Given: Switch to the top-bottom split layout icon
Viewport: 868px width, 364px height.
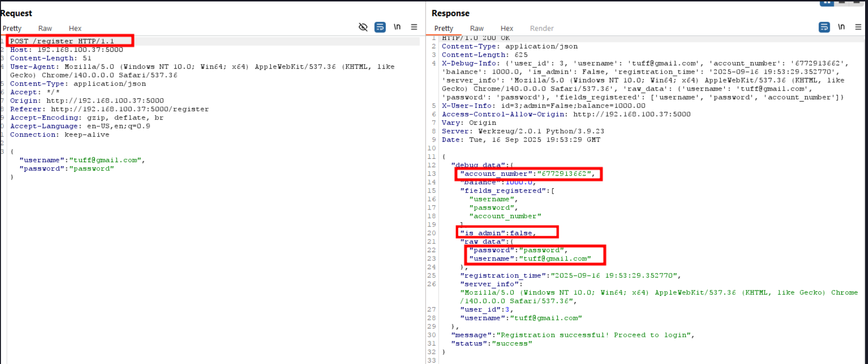Looking at the screenshot, I should [842, 2].
